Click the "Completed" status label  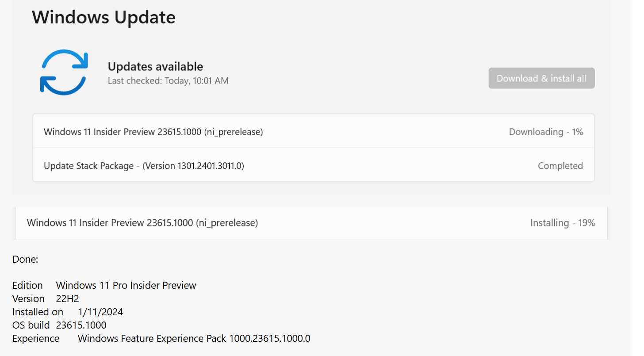point(560,165)
